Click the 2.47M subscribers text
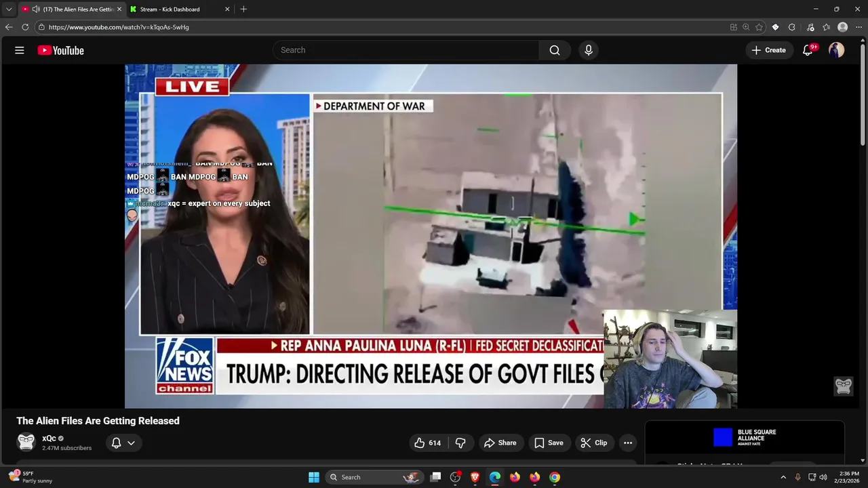The height and width of the screenshot is (488, 868). coord(66,448)
